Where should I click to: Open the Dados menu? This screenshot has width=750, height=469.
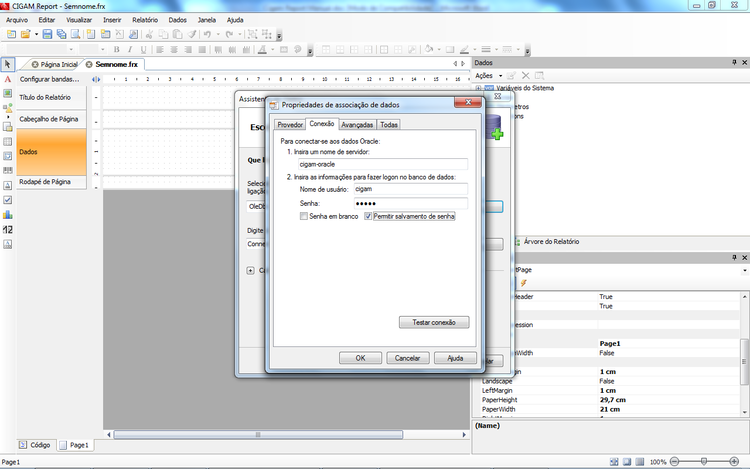(177, 20)
